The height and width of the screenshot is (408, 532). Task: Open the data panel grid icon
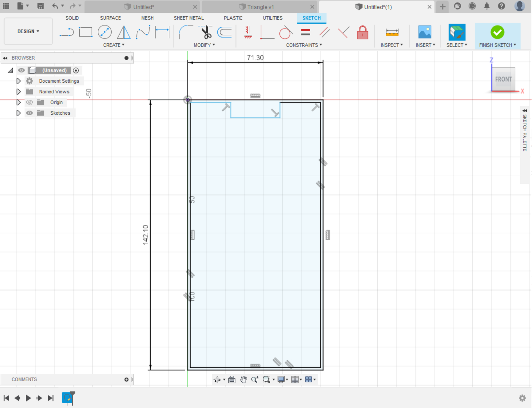point(6,6)
